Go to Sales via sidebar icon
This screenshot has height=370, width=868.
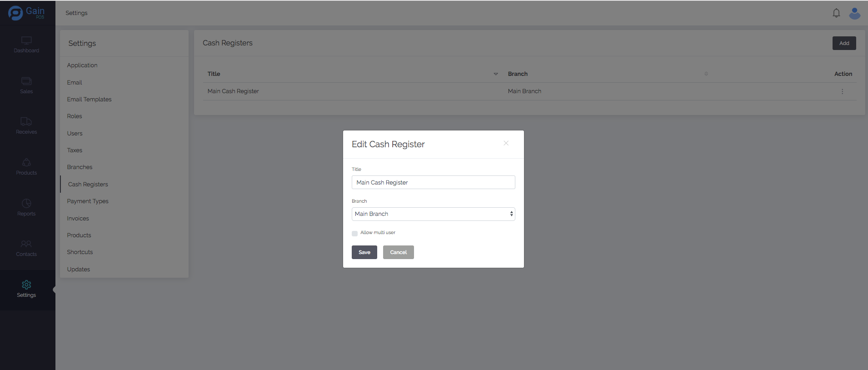[26, 81]
